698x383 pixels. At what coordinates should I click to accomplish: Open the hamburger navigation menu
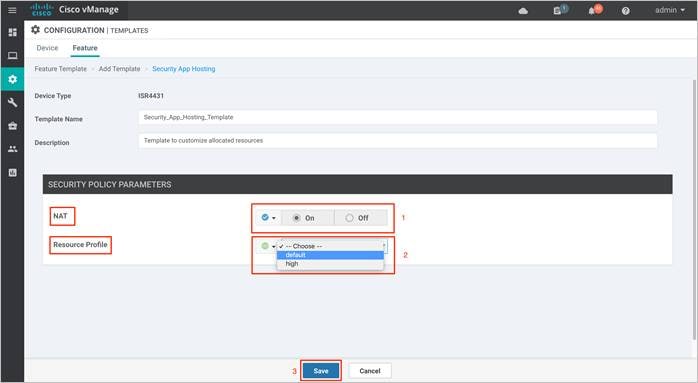[x=12, y=10]
